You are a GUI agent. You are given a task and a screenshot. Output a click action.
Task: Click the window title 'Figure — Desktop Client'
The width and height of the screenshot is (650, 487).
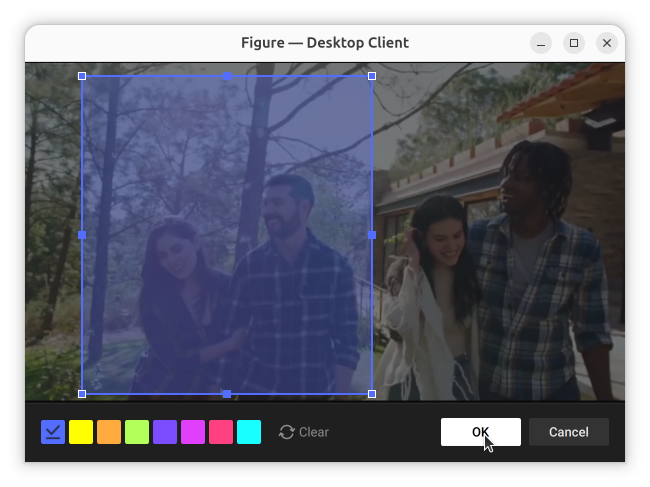coord(325,43)
